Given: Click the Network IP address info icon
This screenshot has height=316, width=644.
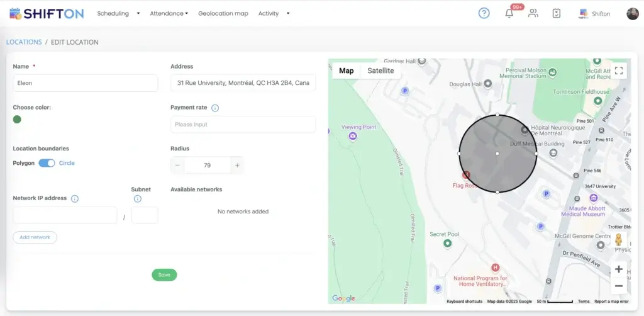Looking at the screenshot, I should click(75, 199).
